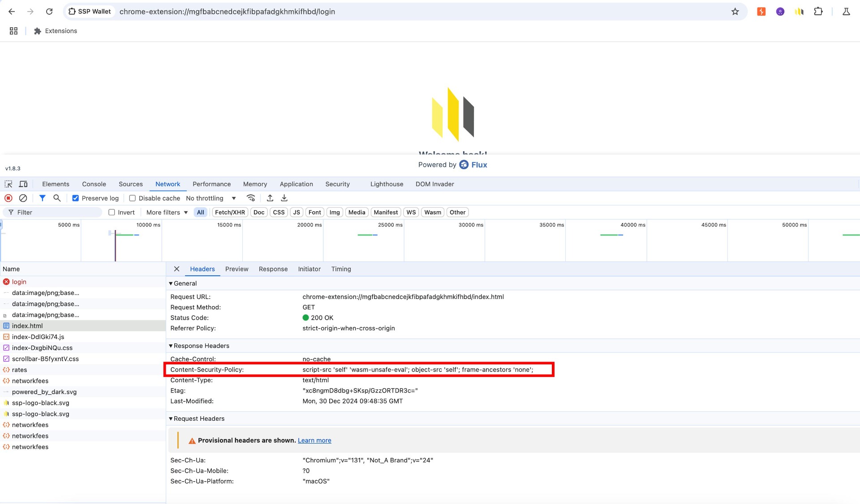Switch to the Elements tab

(56, 184)
